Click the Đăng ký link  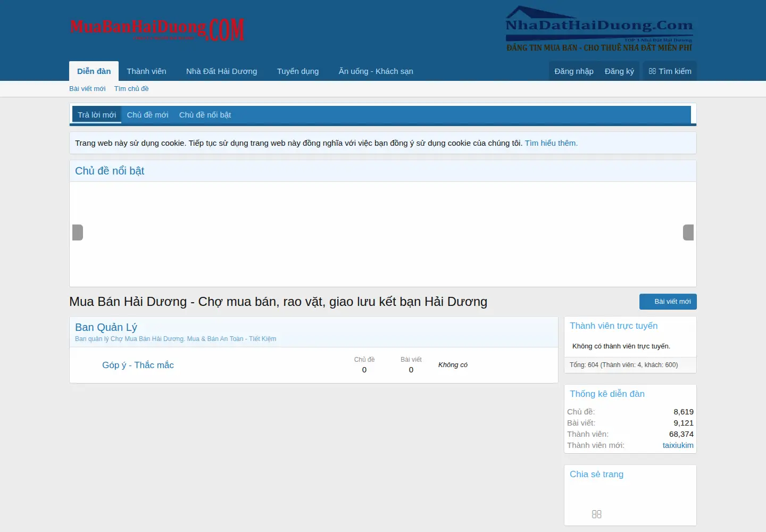619,71
